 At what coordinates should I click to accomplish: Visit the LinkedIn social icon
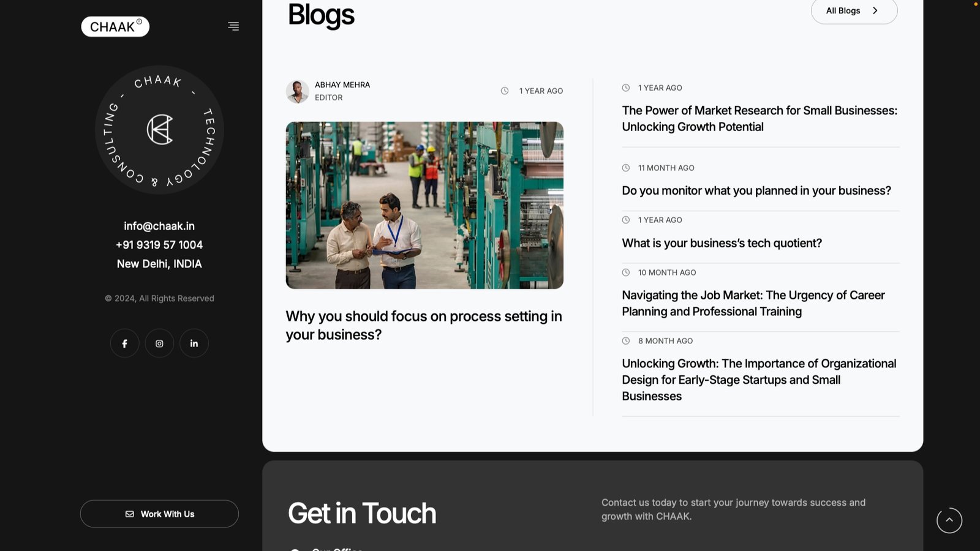[x=194, y=343]
